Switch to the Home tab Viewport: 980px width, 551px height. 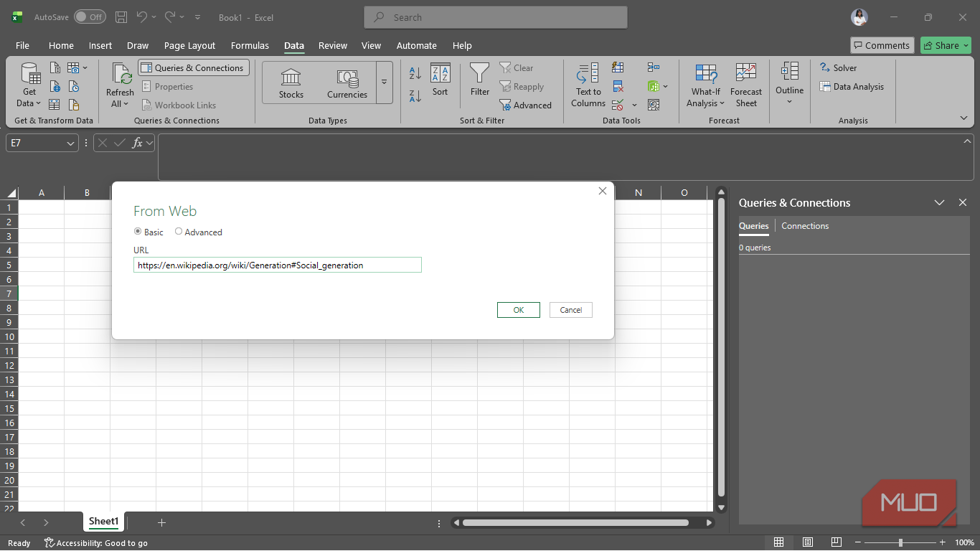pos(61,45)
